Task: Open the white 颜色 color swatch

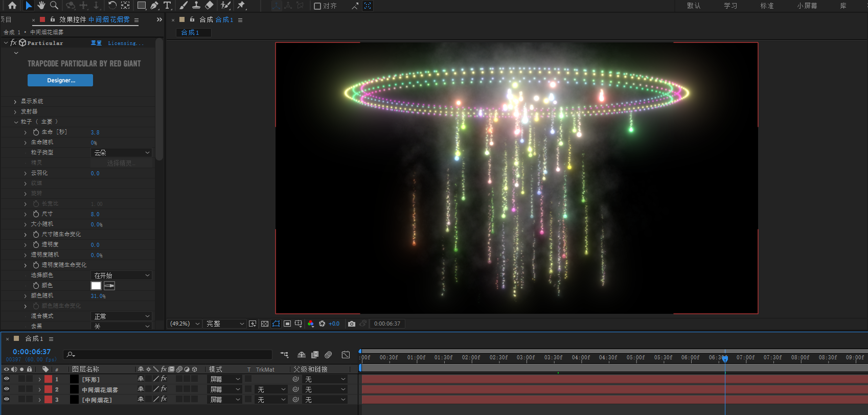Action: click(x=96, y=286)
